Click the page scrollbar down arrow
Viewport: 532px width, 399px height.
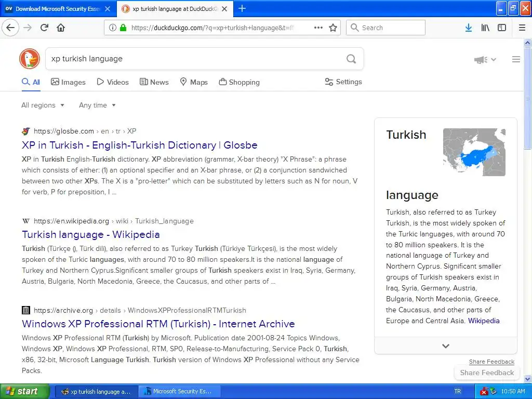point(527,379)
